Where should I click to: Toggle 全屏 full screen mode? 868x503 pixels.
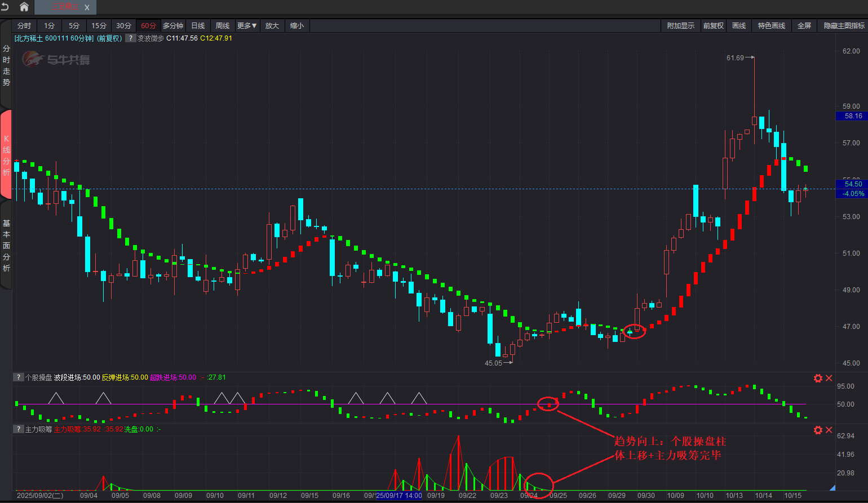tap(804, 26)
